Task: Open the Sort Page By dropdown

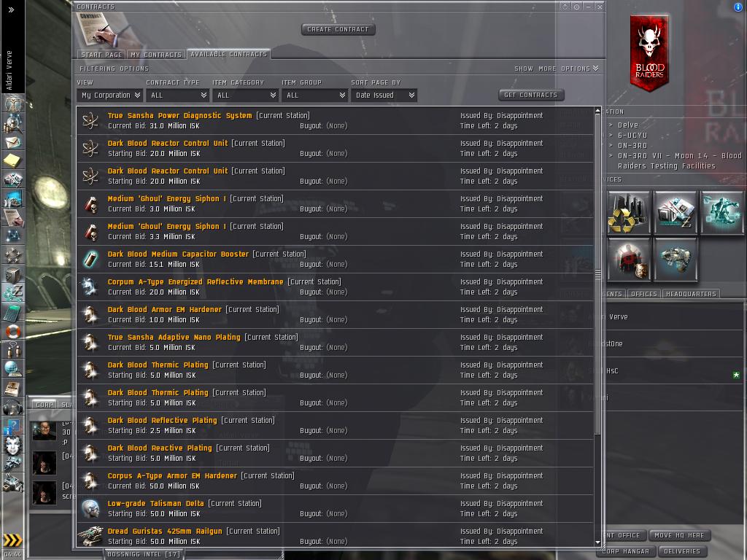Action: pos(384,96)
